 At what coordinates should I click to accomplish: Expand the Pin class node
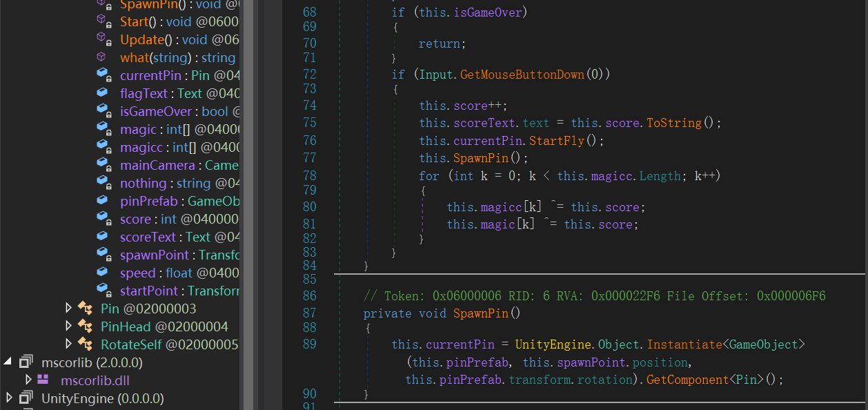click(68, 308)
